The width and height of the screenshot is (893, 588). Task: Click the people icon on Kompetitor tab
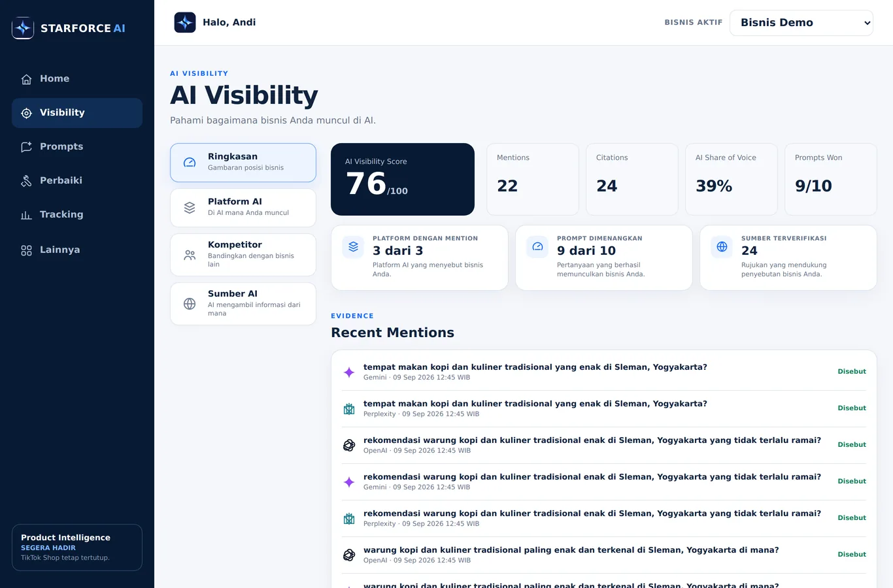190,255
